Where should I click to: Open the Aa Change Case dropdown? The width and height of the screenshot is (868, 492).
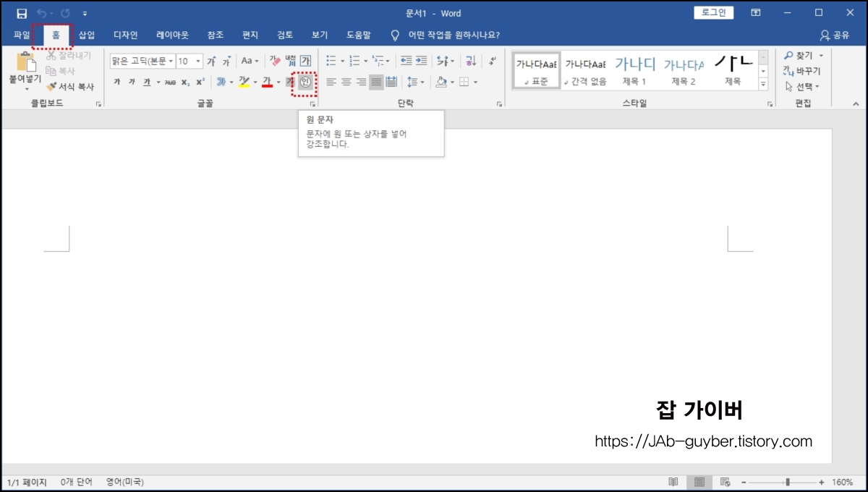click(x=250, y=61)
